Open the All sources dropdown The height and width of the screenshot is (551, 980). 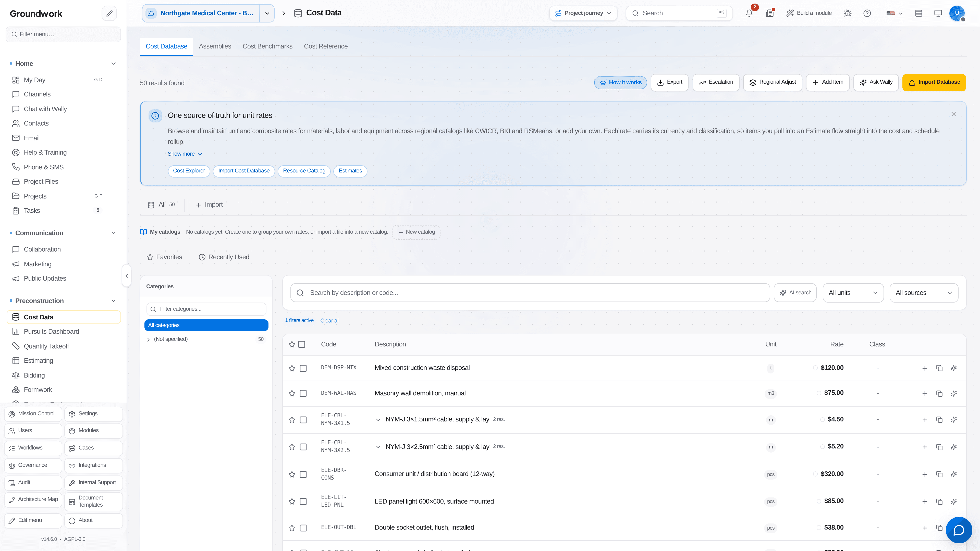point(924,293)
